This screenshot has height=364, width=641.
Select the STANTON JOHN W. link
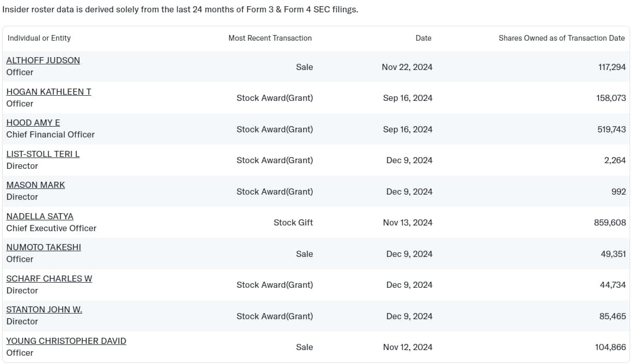click(x=44, y=309)
